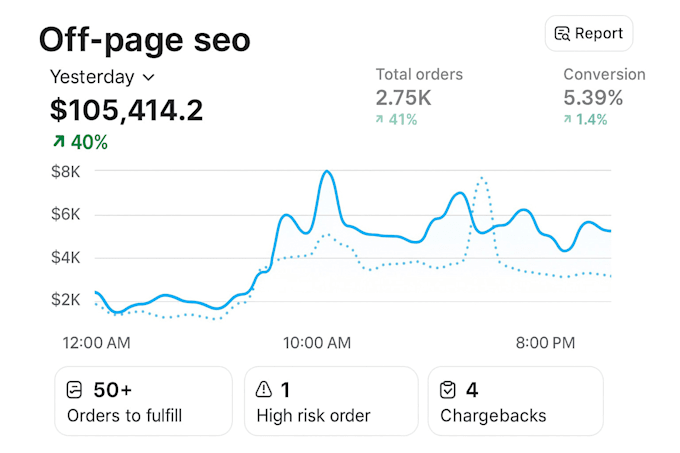The image size is (680, 453).
Task: Open the High risk order card
Action: (x=331, y=401)
